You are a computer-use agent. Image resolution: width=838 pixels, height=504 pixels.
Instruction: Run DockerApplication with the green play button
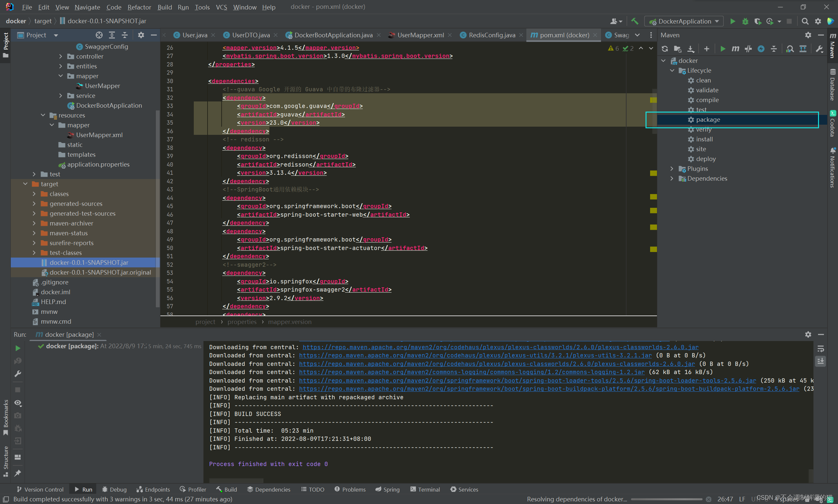coord(733,21)
